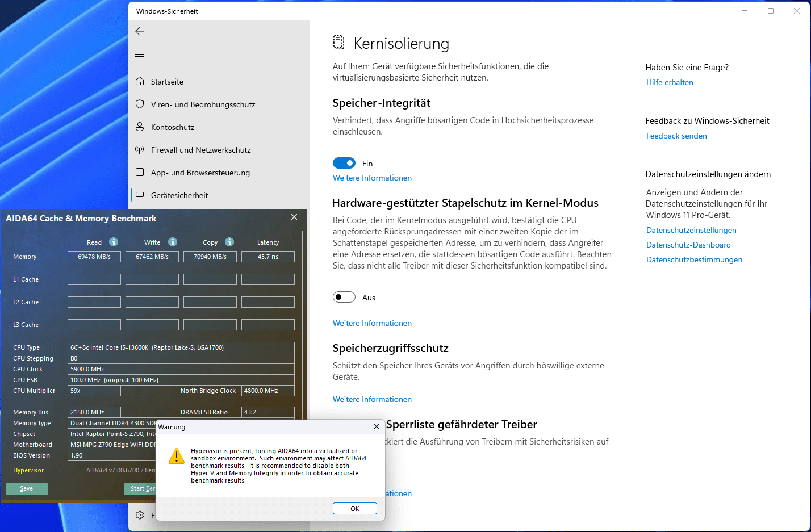Click the Write info icon in AIDA64
This screenshot has height=532, width=811.
point(173,242)
